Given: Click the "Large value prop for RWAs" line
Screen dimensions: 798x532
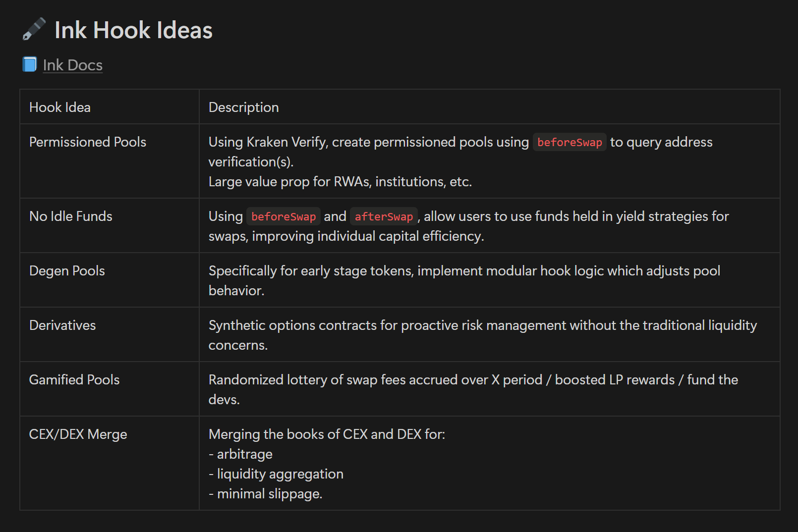Looking at the screenshot, I should coord(340,182).
